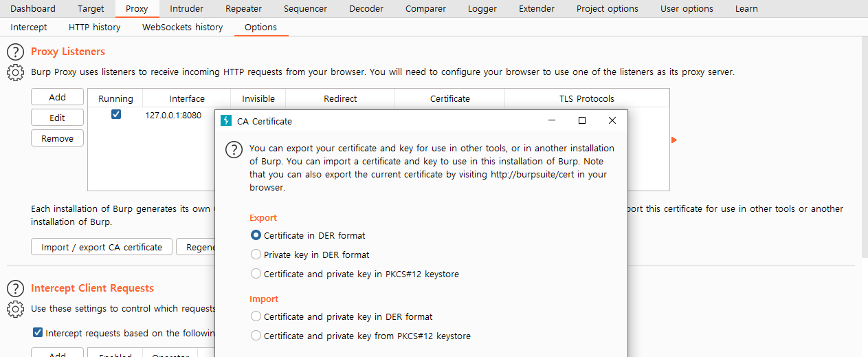Click Burp lightning icon in dialog title

(226, 120)
